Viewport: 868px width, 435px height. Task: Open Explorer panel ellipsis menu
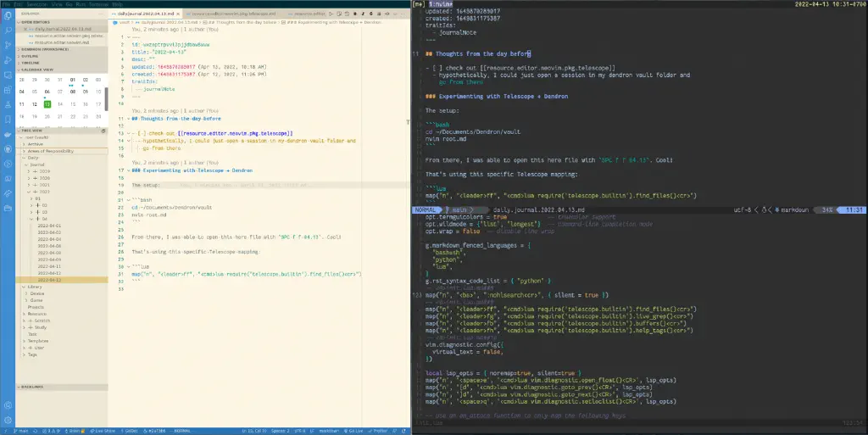pyautogui.click(x=102, y=14)
